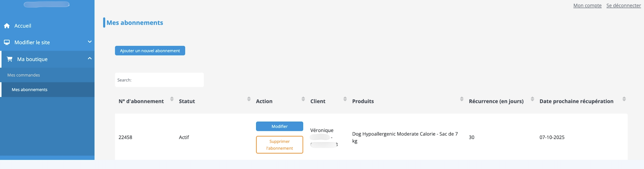The image size is (644, 169).
Task: Click the home icon beside Accueil
Action: click(7, 26)
